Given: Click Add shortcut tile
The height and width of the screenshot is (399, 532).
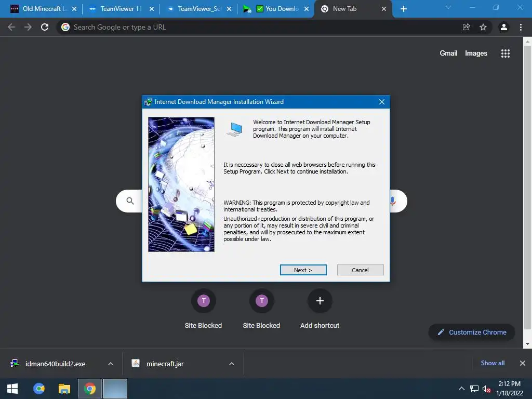Looking at the screenshot, I should (x=320, y=309).
